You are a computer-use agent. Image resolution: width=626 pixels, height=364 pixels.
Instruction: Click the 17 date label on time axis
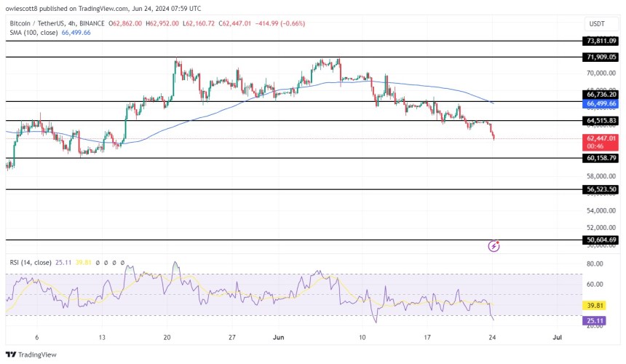427,338
